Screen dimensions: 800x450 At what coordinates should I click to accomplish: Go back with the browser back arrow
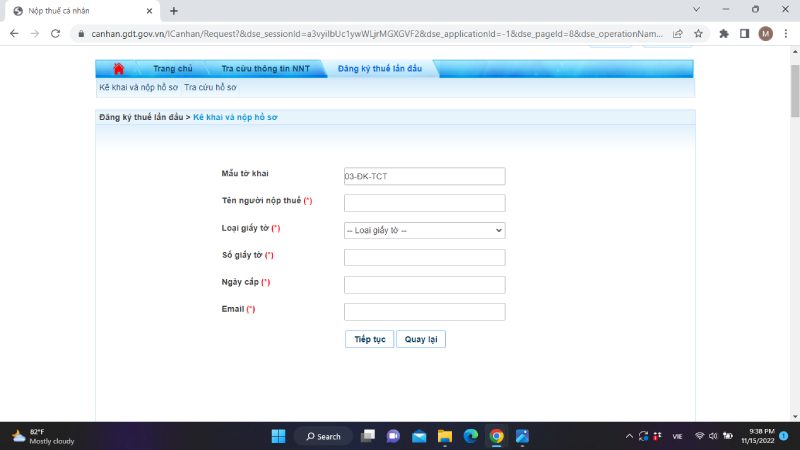[x=14, y=34]
